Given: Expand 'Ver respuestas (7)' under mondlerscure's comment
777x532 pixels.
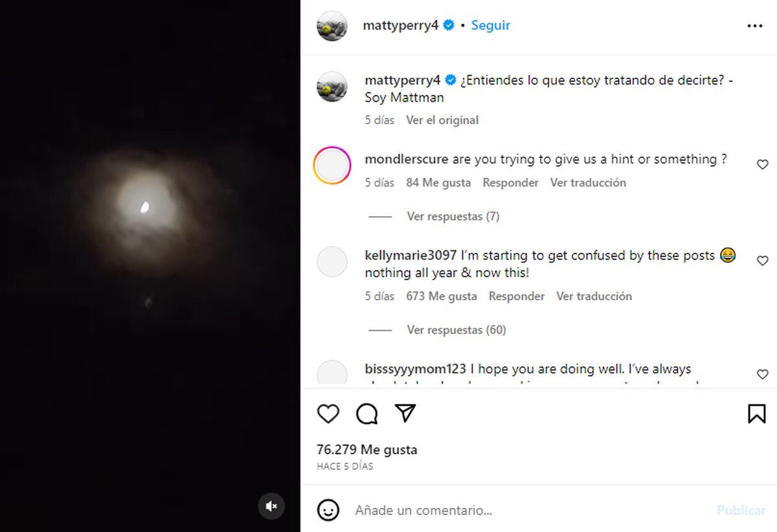Looking at the screenshot, I should (453, 216).
